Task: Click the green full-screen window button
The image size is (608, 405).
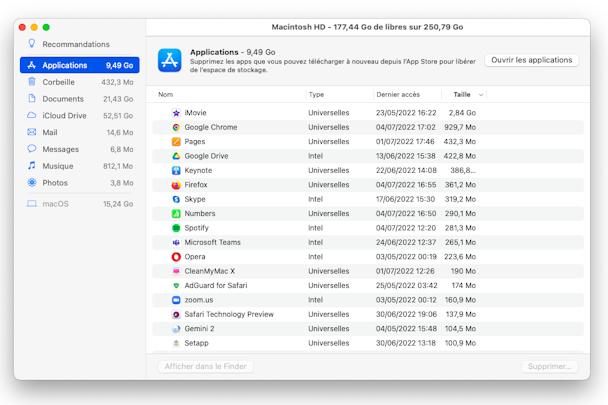Action: (46, 27)
